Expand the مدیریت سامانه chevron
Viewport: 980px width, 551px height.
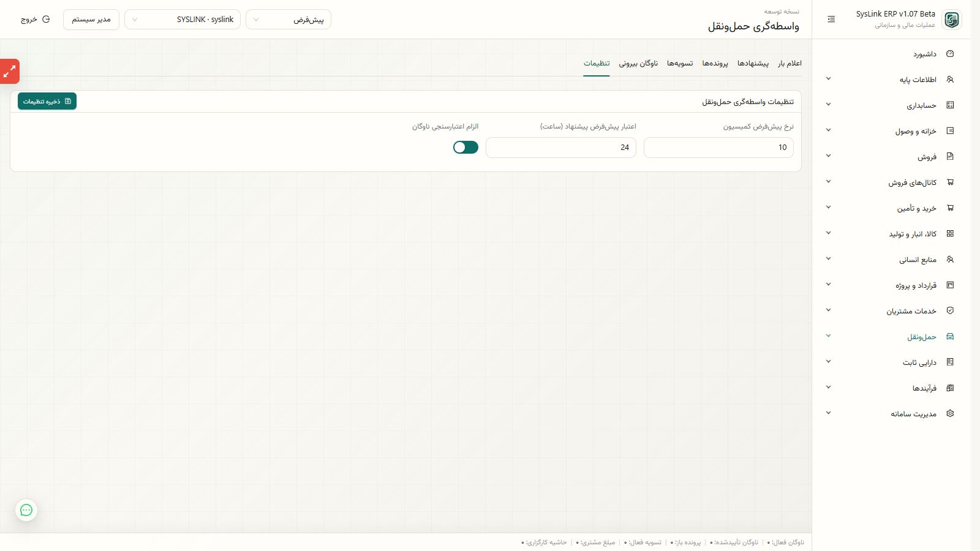[x=828, y=413]
